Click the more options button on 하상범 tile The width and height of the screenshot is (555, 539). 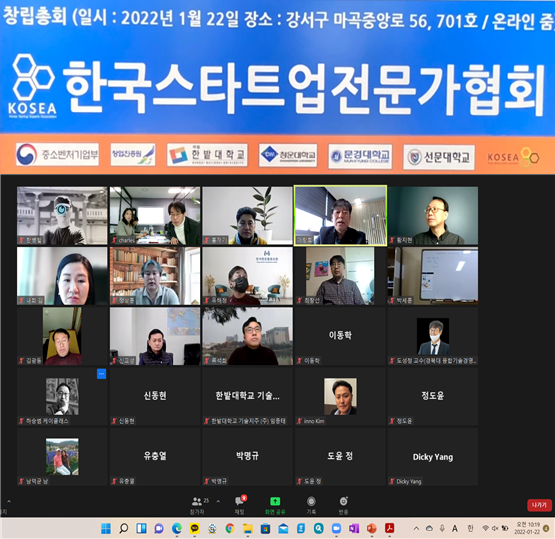point(102,374)
